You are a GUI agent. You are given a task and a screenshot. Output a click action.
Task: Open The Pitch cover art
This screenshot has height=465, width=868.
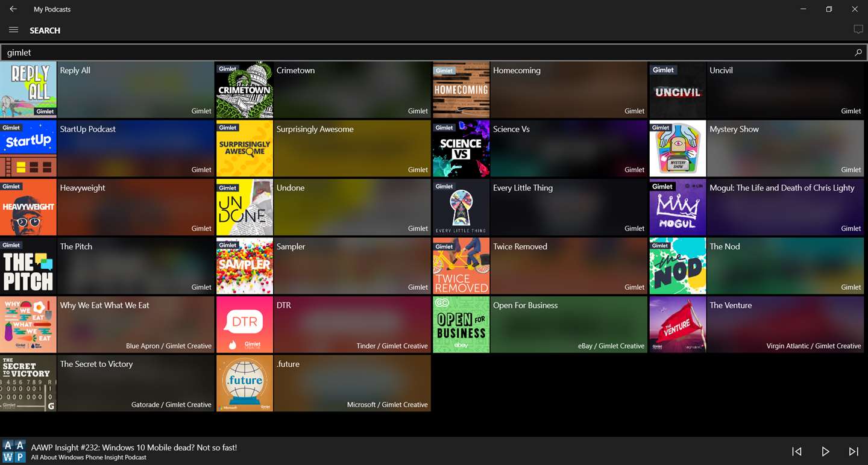point(28,266)
